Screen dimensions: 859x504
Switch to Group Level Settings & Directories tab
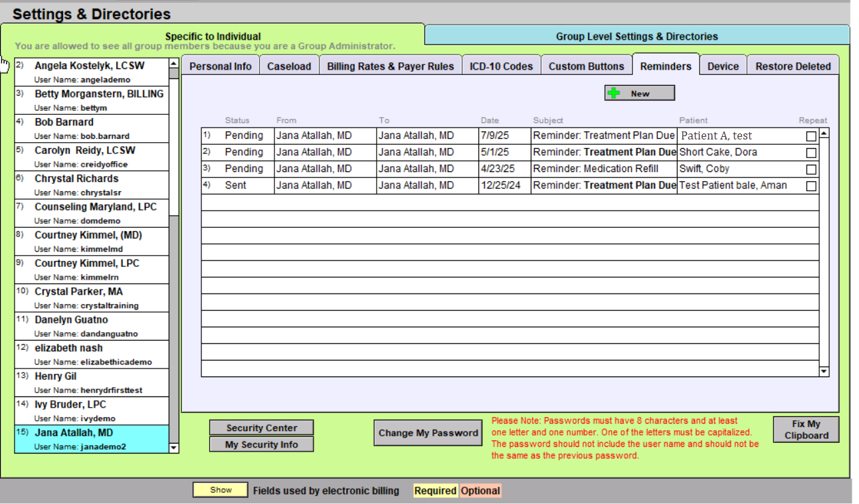636,37
